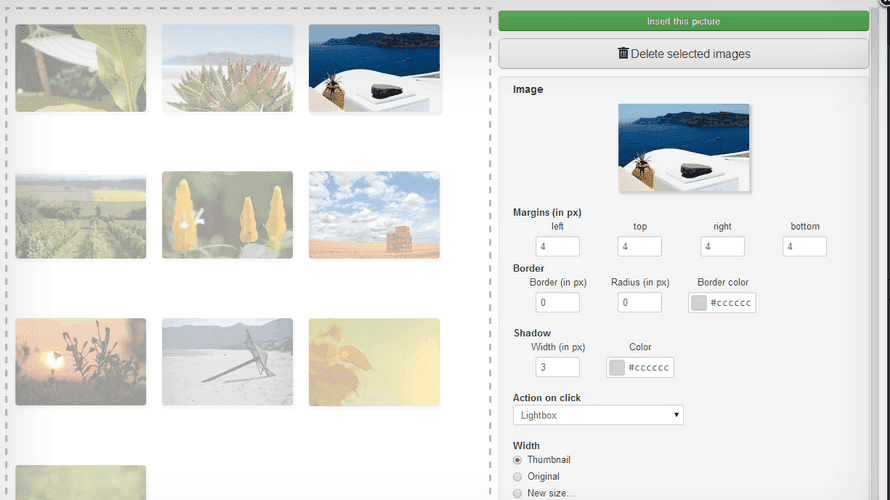This screenshot has height=500, width=890.
Task: Select the yellow flowers thumbnail
Action: click(x=227, y=215)
